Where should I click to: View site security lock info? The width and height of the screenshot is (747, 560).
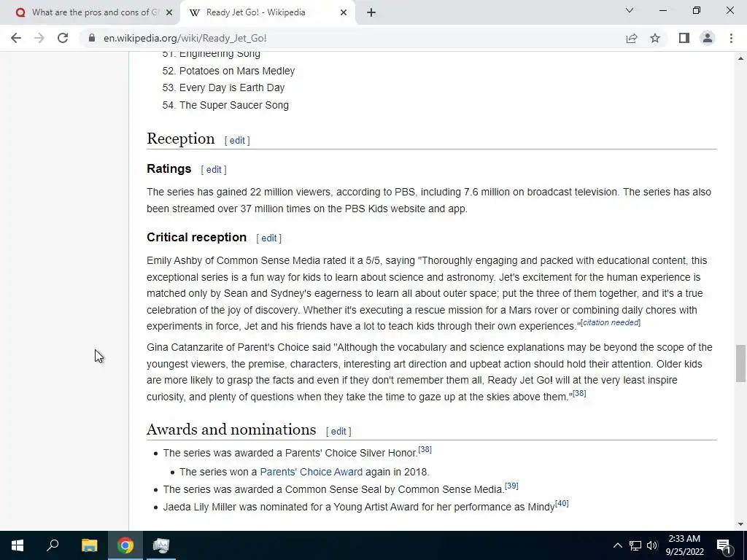pyautogui.click(x=92, y=38)
